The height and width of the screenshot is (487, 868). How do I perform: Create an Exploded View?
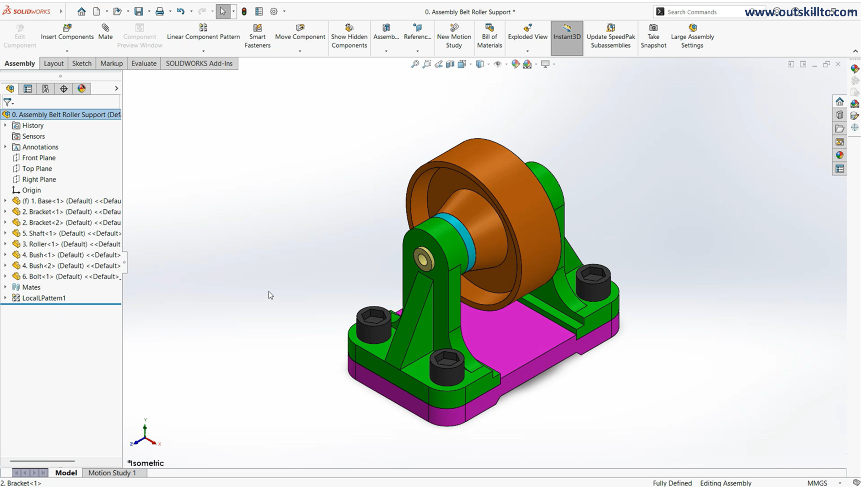527,32
